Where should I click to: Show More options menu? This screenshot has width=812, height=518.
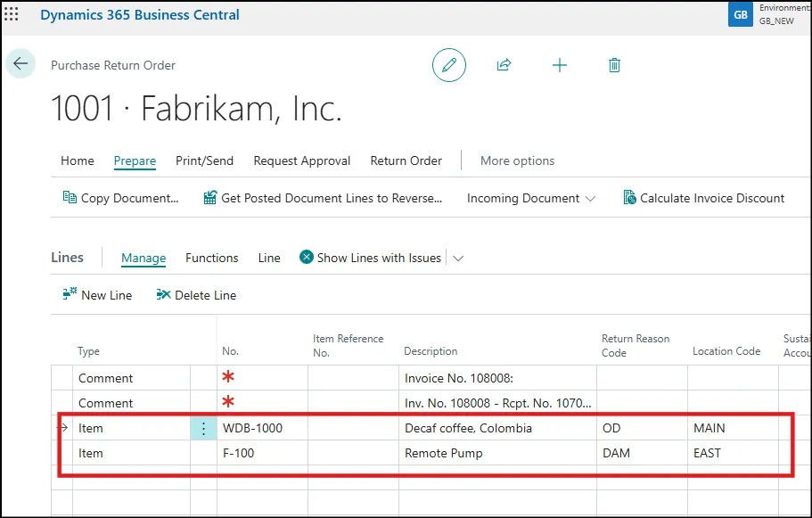[517, 160]
